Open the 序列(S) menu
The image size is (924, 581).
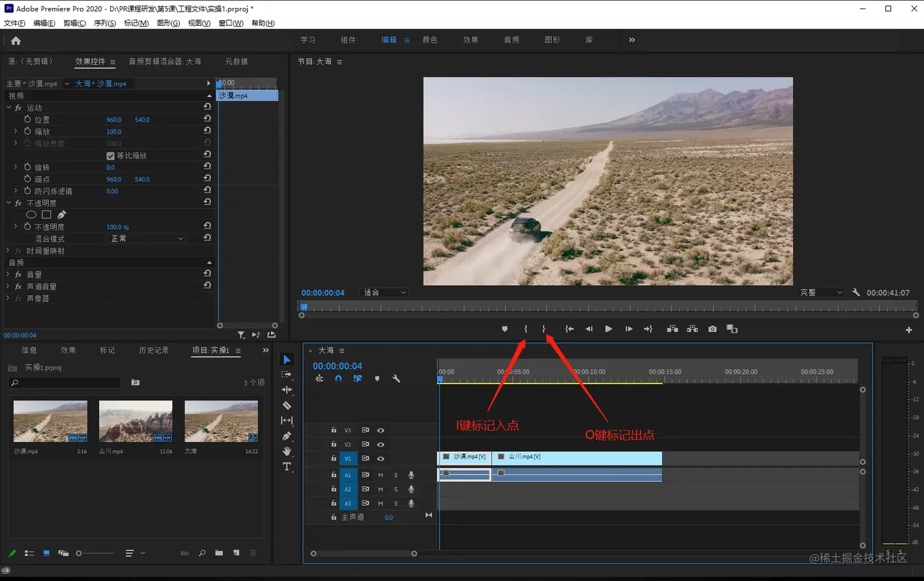click(105, 23)
